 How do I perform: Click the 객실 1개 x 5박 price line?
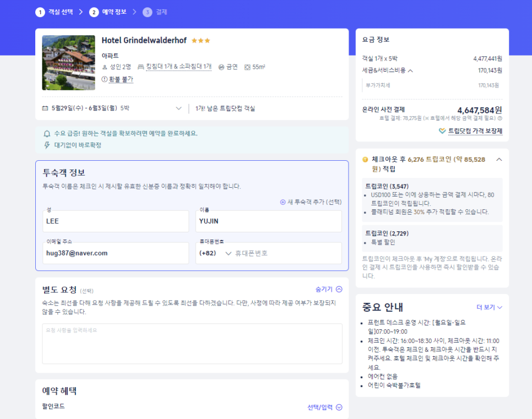(432, 59)
